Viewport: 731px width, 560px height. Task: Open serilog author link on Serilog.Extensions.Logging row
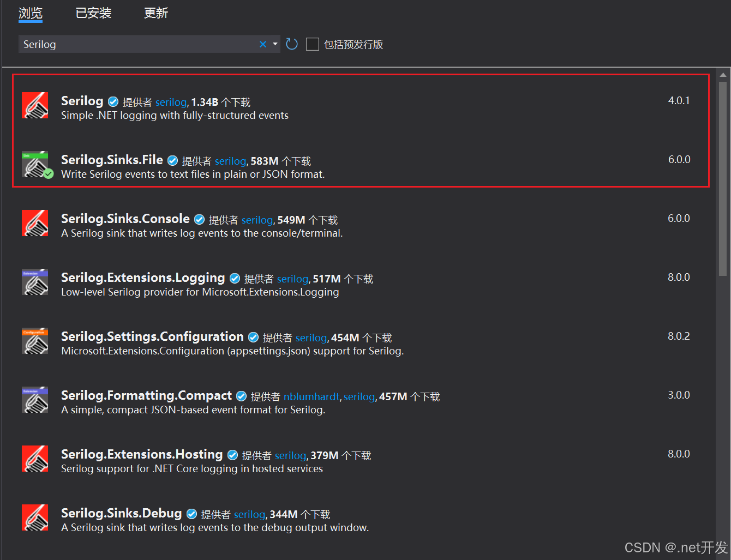292,279
